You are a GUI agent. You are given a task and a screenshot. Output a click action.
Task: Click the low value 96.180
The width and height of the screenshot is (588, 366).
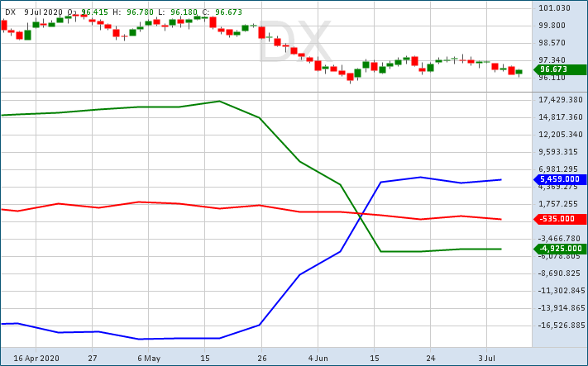pyautogui.click(x=184, y=12)
